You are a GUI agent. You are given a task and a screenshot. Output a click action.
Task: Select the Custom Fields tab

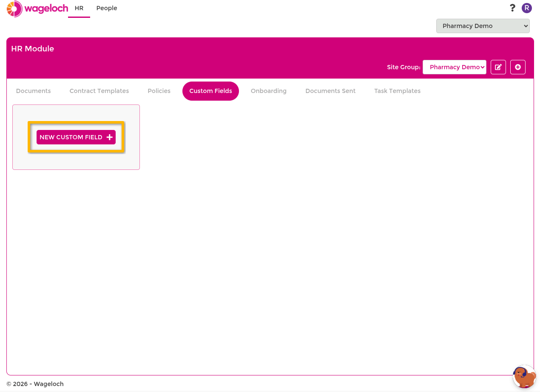210,91
